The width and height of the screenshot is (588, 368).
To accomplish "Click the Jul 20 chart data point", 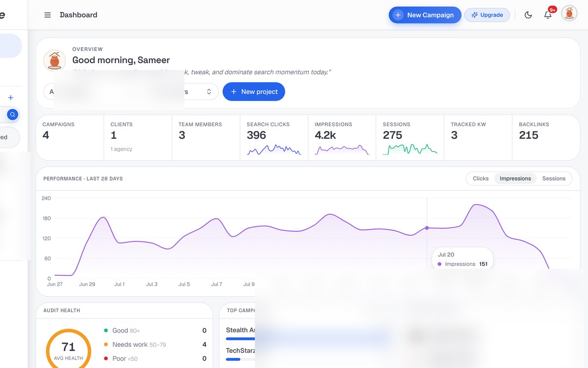I will (x=427, y=228).
